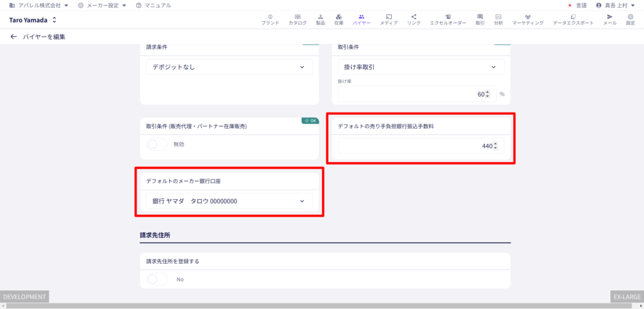Open the データエクスポート navigation icon
Image resolution: width=644 pixels, height=309 pixels.
[x=573, y=19]
